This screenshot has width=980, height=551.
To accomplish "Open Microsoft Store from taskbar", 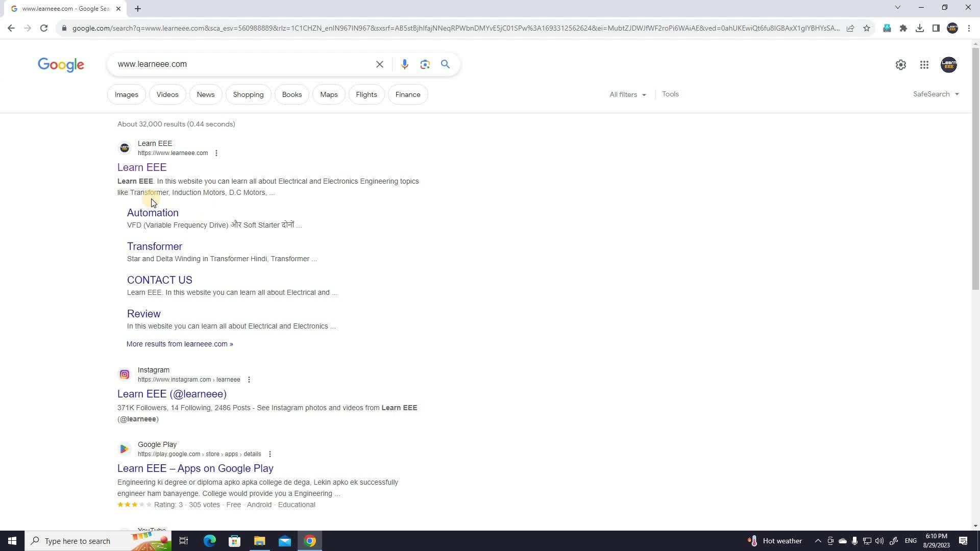I will point(235,541).
